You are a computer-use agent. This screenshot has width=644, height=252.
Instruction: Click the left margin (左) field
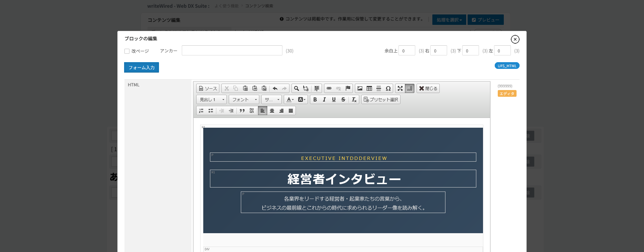click(x=502, y=50)
